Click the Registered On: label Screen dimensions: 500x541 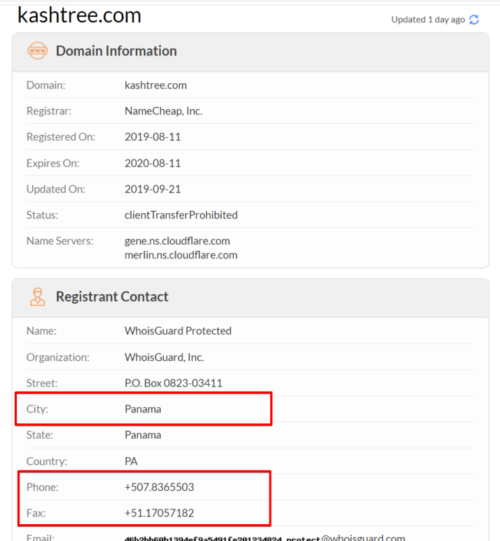61,137
